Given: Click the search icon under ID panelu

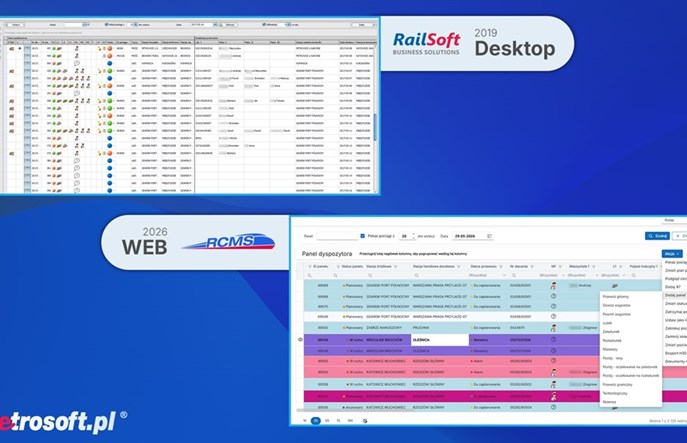Looking at the screenshot, I should (x=309, y=276).
